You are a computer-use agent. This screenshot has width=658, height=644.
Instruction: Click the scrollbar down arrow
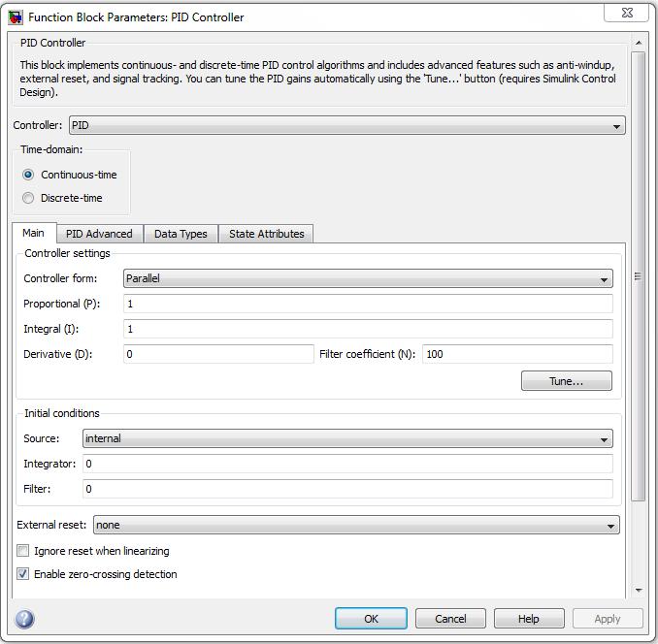pyautogui.click(x=639, y=591)
